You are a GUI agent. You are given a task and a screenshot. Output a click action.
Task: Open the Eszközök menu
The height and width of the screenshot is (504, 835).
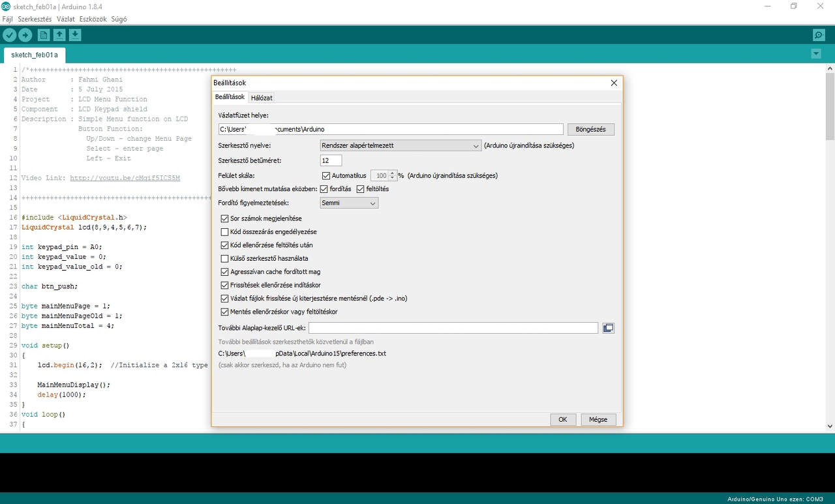(x=93, y=19)
